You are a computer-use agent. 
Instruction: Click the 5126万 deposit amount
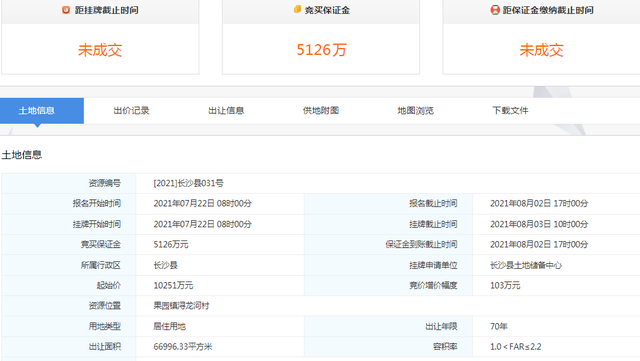pos(321,50)
